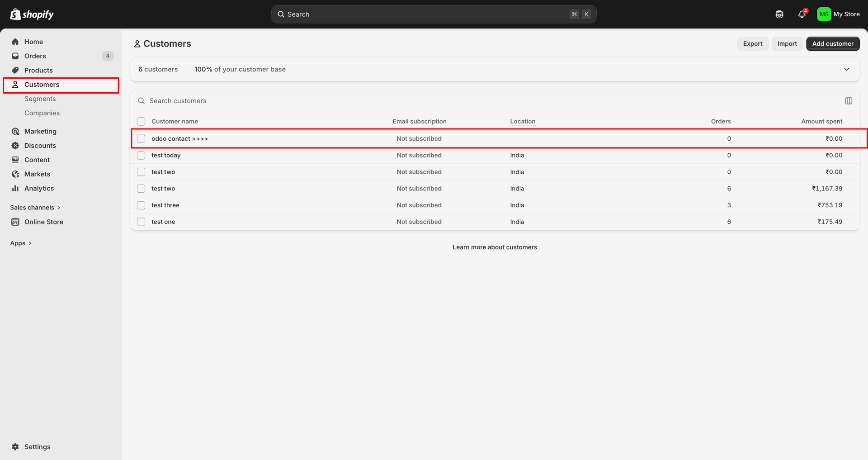Click the Import button
Image resolution: width=868 pixels, height=460 pixels.
[787, 44]
